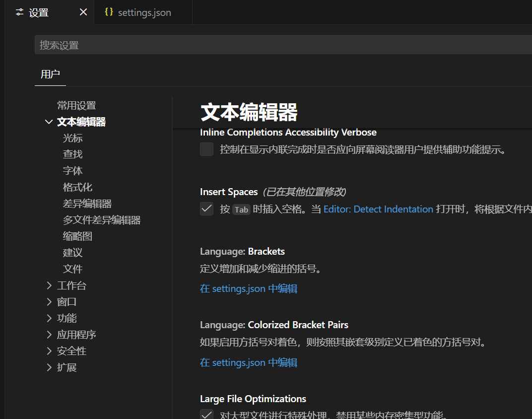Screen dimensions: 532x419
Task: Enable Inline Completions Accessibility Verbose checkbox
Action: tap(206, 149)
